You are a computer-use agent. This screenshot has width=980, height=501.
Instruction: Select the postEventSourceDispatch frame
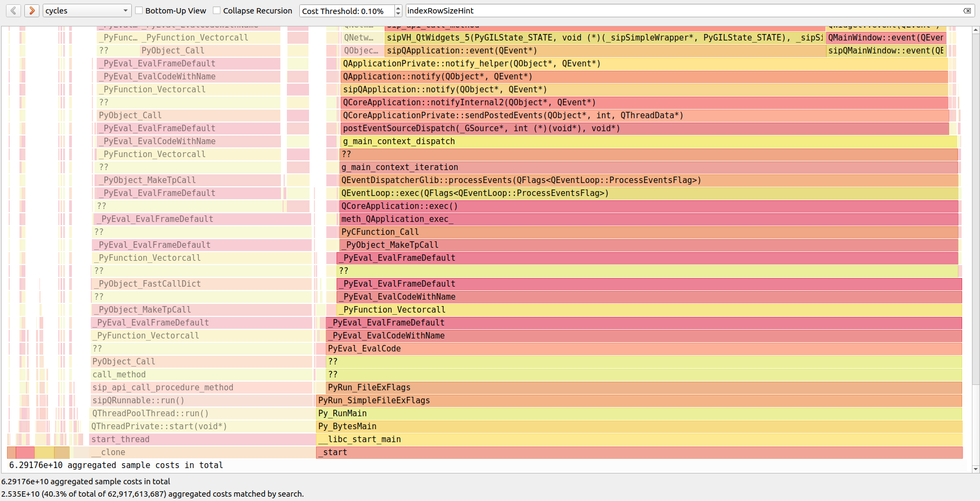click(x=645, y=128)
